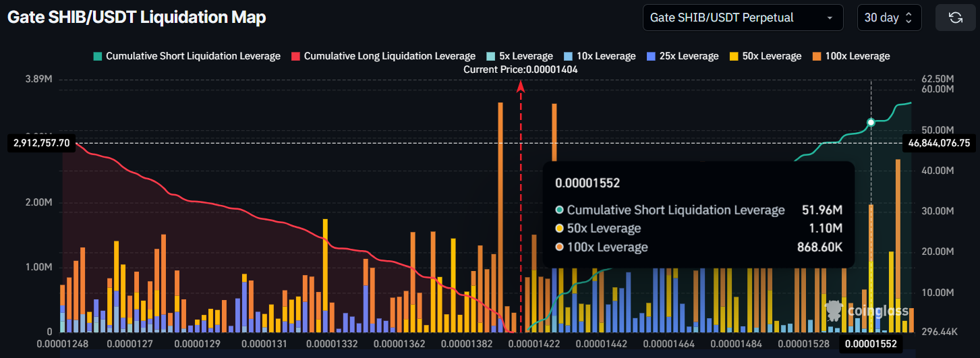Toggle 100x Leverage legend entry
Image resolution: width=980 pixels, height=358 pixels.
coord(851,56)
